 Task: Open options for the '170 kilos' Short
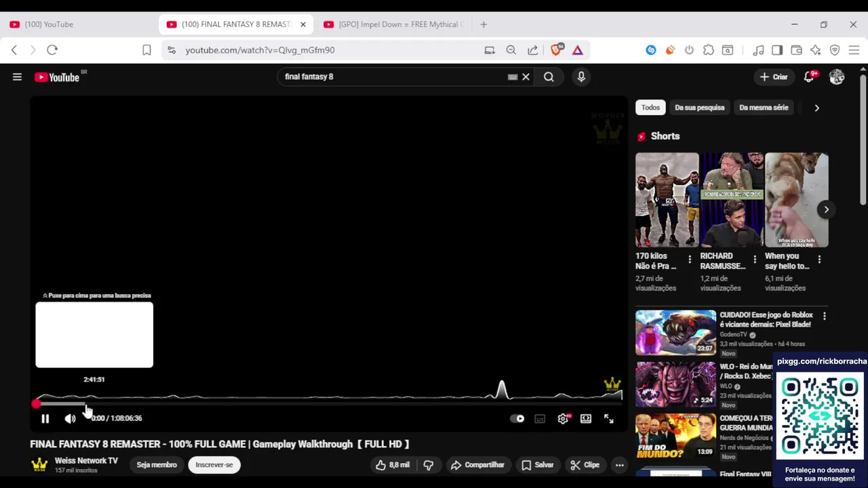coord(690,260)
